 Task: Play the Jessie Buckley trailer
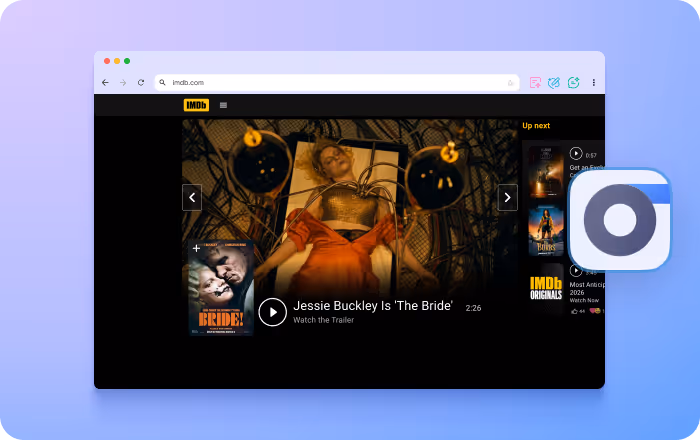(273, 312)
